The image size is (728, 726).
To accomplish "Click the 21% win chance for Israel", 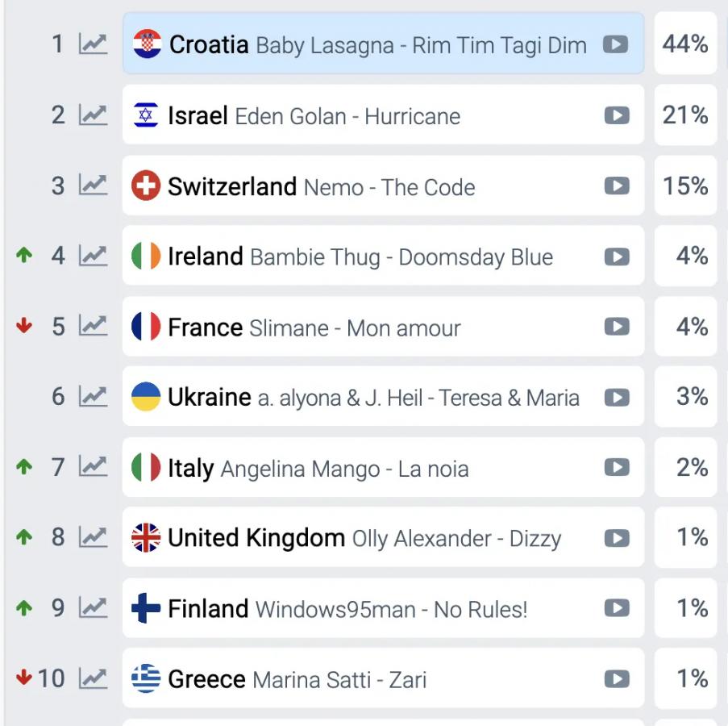I will click(x=685, y=115).
